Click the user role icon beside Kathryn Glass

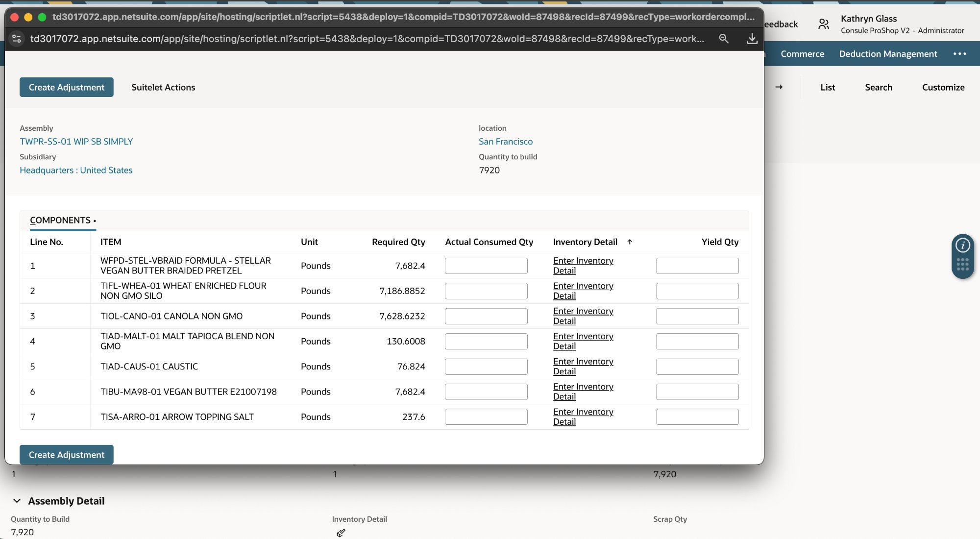[824, 24]
